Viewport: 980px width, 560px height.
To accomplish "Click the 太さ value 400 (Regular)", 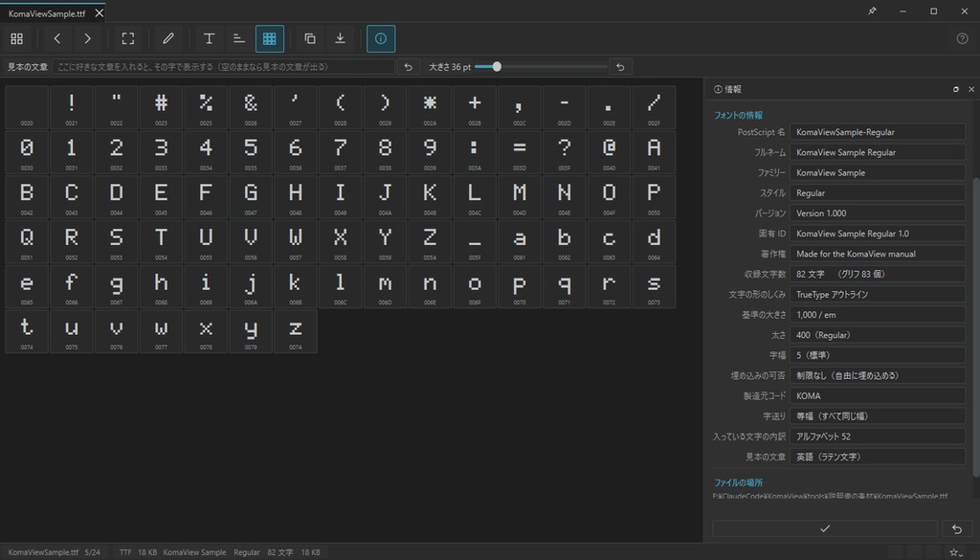I will click(x=878, y=335).
